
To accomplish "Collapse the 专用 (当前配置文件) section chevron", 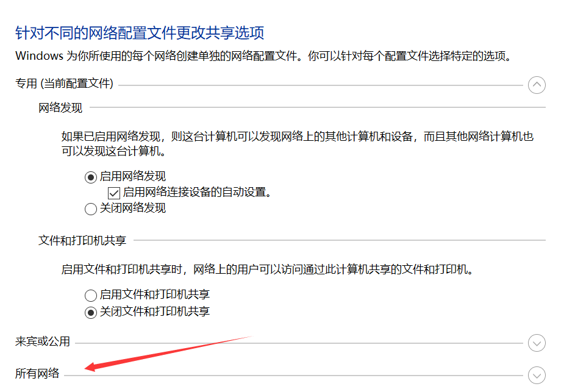I will click(x=537, y=85).
